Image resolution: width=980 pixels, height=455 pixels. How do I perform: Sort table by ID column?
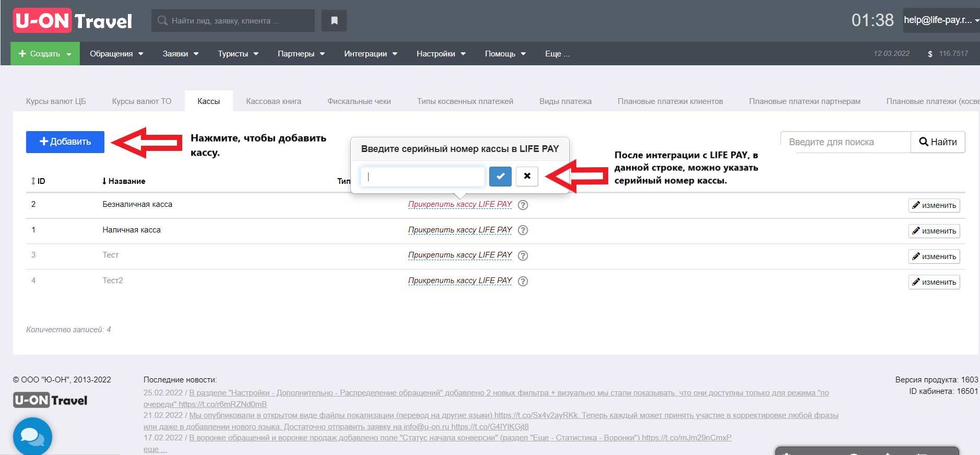(38, 181)
